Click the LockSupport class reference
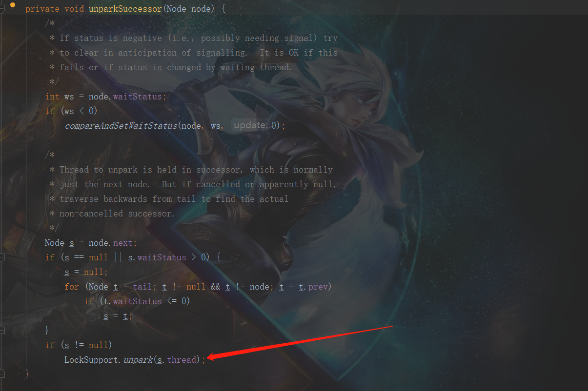 (x=91, y=360)
